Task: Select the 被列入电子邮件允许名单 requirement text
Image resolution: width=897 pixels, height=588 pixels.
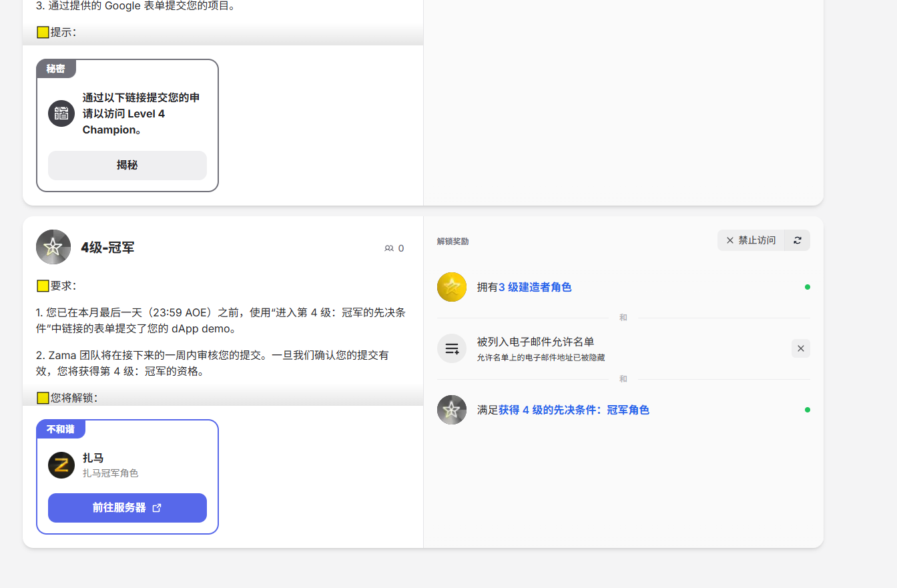Action: 535,342
